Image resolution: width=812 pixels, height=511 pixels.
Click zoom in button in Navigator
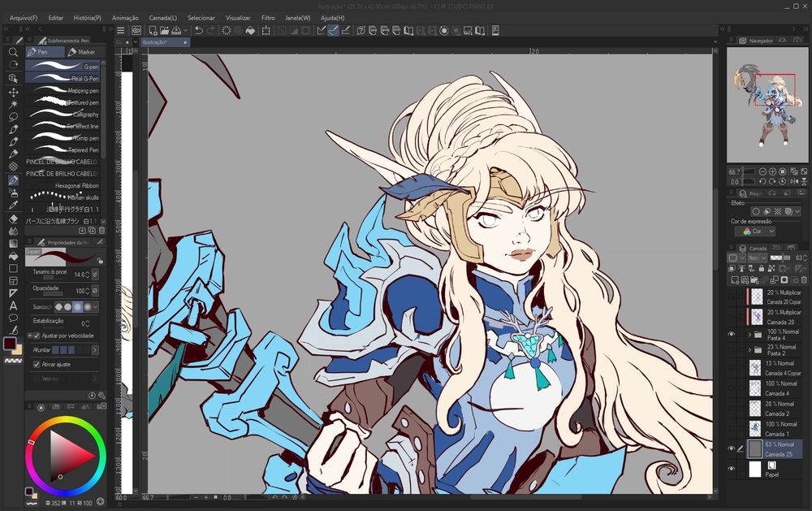pyautogui.click(x=773, y=171)
